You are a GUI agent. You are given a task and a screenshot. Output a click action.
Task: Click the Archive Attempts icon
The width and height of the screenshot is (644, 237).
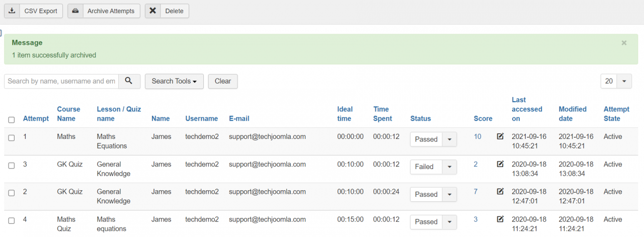pos(75,11)
